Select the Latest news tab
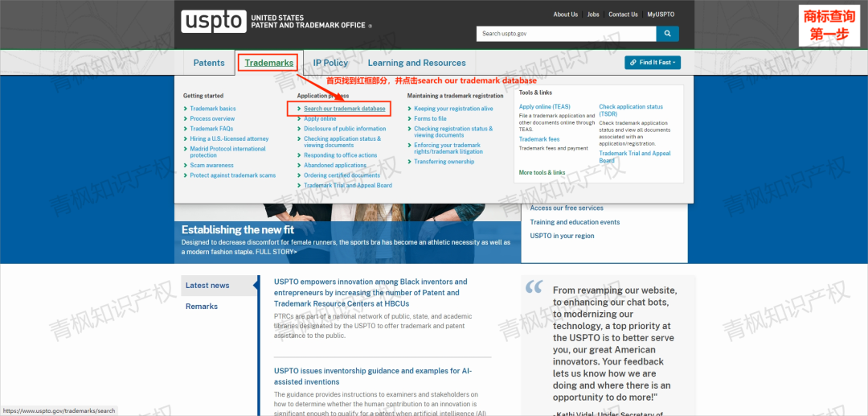The width and height of the screenshot is (868, 416). click(x=207, y=286)
